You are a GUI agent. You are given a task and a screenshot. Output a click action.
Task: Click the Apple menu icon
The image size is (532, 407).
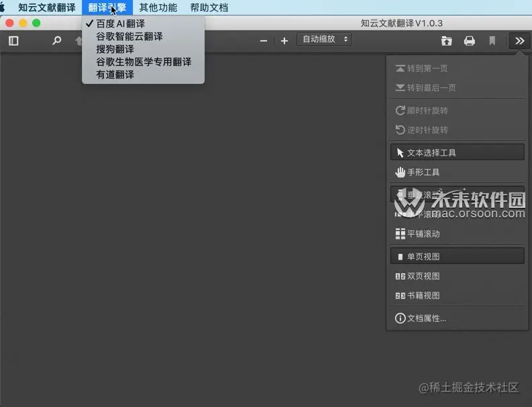[x=3, y=7]
